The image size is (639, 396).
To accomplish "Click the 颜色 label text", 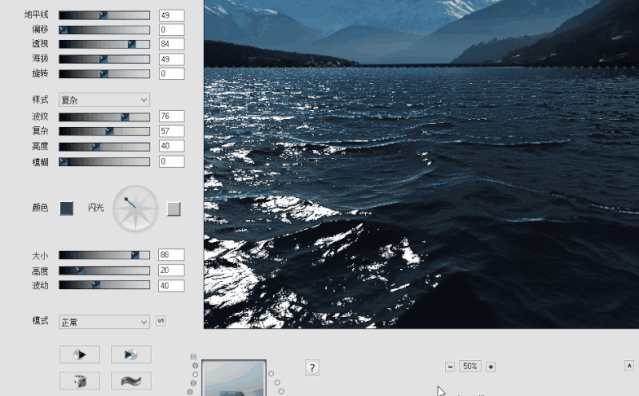I will [40, 207].
